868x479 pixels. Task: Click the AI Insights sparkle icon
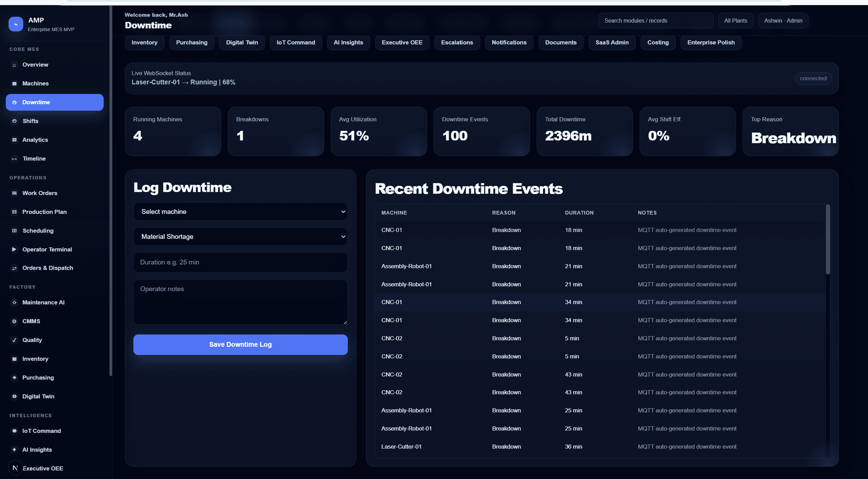pyautogui.click(x=14, y=450)
